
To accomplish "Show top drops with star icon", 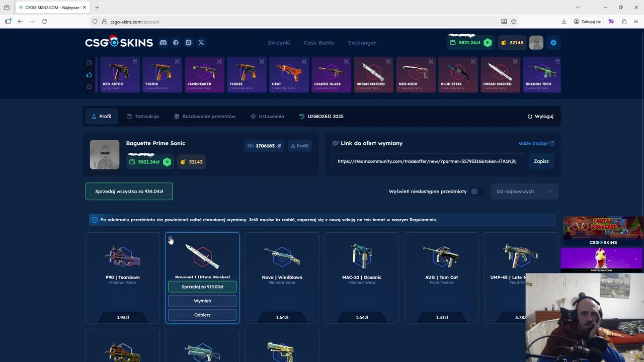I will tap(89, 86).
